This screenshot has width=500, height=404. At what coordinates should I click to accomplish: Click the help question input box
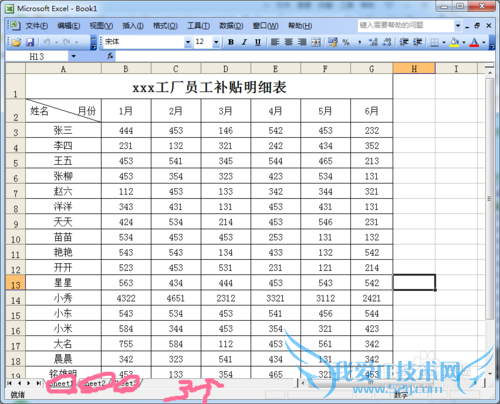[406, 26]
